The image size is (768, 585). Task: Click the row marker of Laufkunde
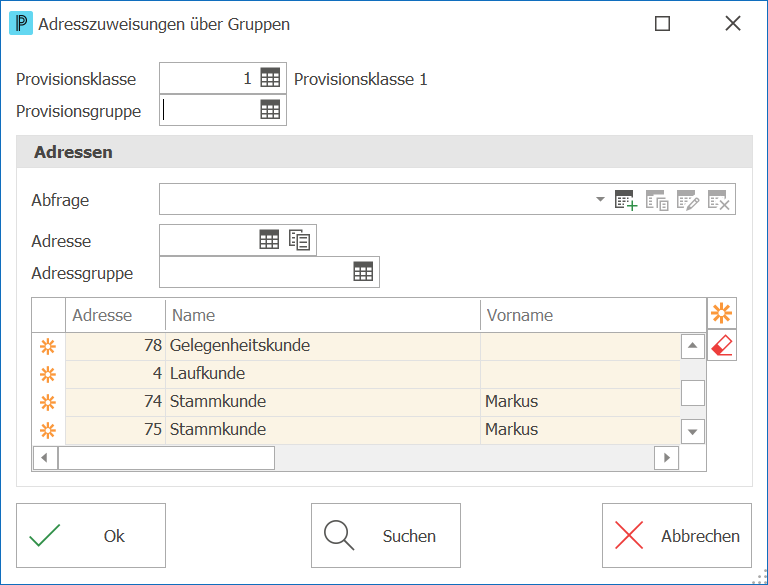click(x=48, y=375)
